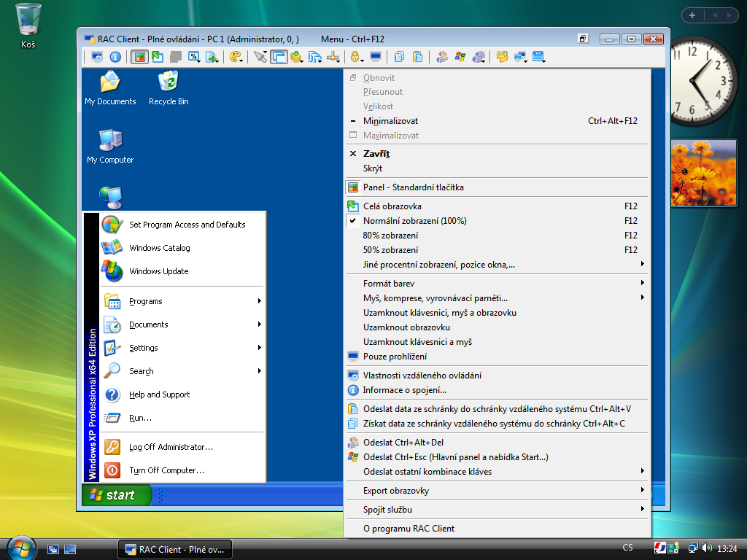This screenshot has height=560, width=747.
Task: Open Vlastnosti vzdáleného ovládání
Action: click(497, 376)
